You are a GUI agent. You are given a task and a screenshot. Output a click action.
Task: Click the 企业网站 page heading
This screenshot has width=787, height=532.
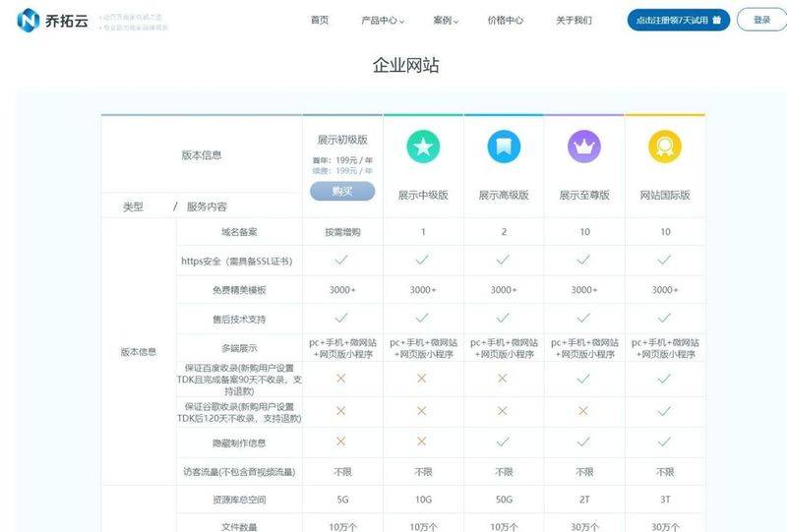406,65
